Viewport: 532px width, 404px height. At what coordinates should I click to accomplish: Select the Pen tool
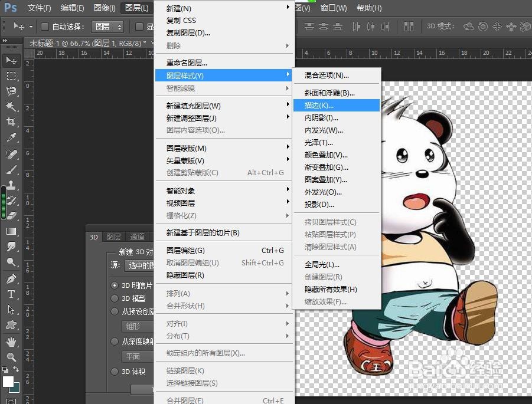click(11, 278)
